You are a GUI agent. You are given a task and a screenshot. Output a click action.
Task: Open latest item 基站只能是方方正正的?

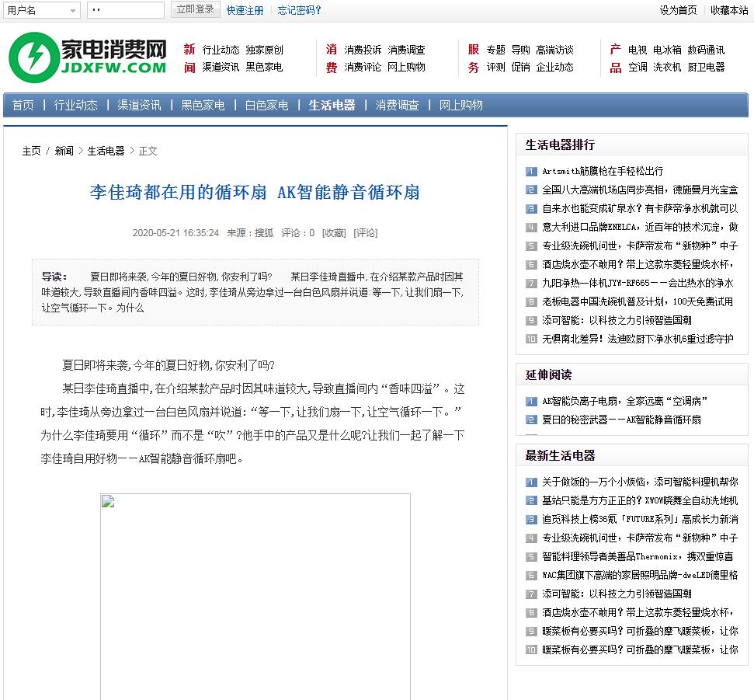640,500
